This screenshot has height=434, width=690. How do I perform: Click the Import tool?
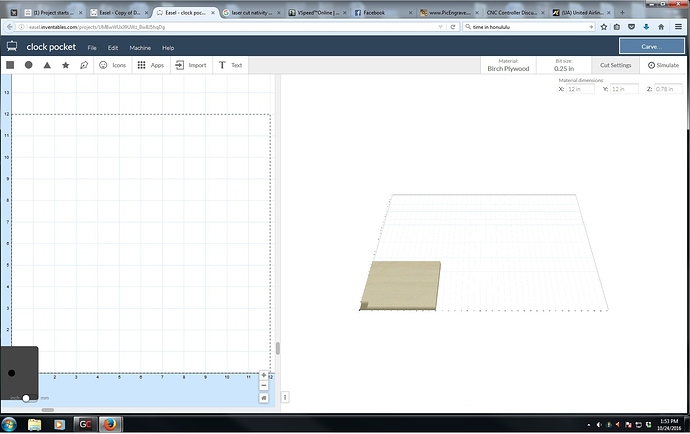click(191, 65)
